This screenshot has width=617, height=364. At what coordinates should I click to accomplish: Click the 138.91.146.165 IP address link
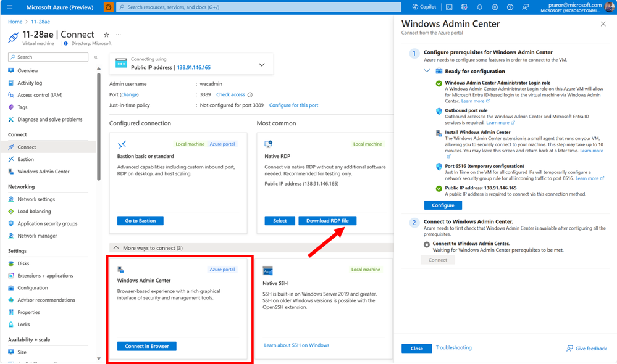click(193, 68)
